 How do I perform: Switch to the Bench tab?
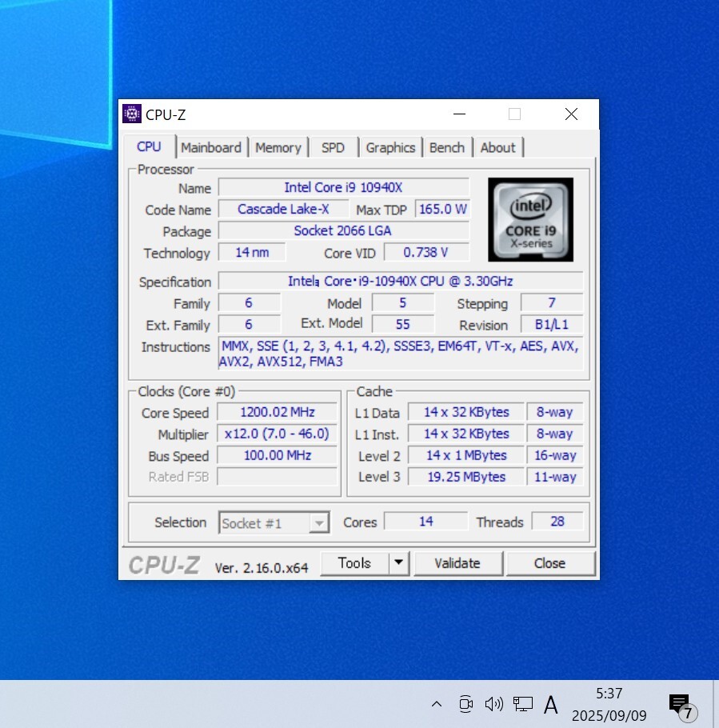point(447,147)
